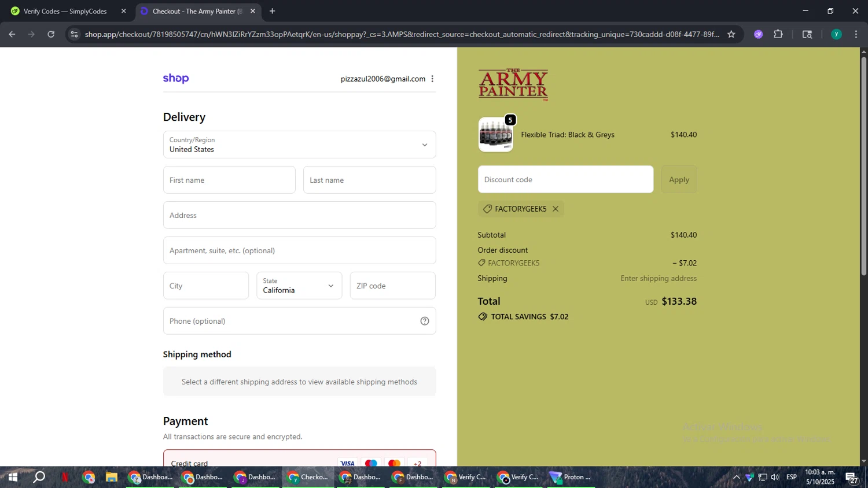The width and height of the screenshot is (868, 488).
Task: Bookmark this page with star icon
Action: coord(731,34)
